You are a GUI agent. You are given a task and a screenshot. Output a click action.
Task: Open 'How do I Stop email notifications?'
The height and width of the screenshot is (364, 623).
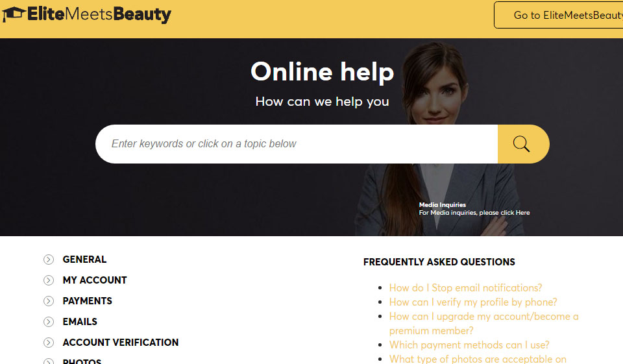pyautogui.click(x=465, y=287)
